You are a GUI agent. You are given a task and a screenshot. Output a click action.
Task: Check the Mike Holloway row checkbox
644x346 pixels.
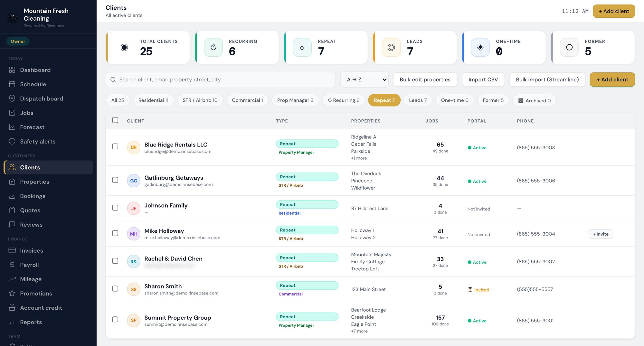[x=115, y=233]
